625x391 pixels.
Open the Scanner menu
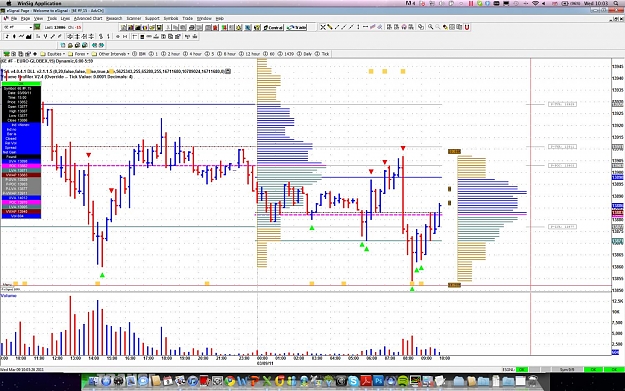[134, 18]
